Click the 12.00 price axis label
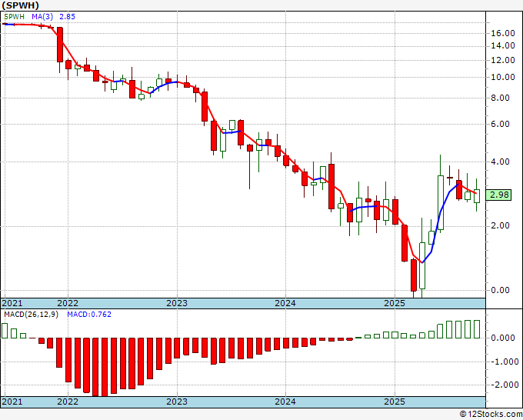This screenshot has height=420, width=523. point(503,61)
